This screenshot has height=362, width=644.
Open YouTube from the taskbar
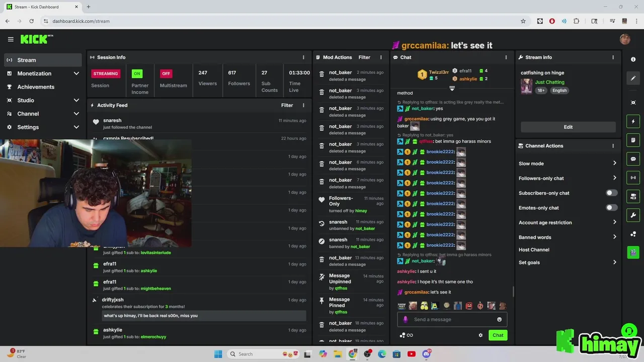pyautogui.click(x=412, y=354)
